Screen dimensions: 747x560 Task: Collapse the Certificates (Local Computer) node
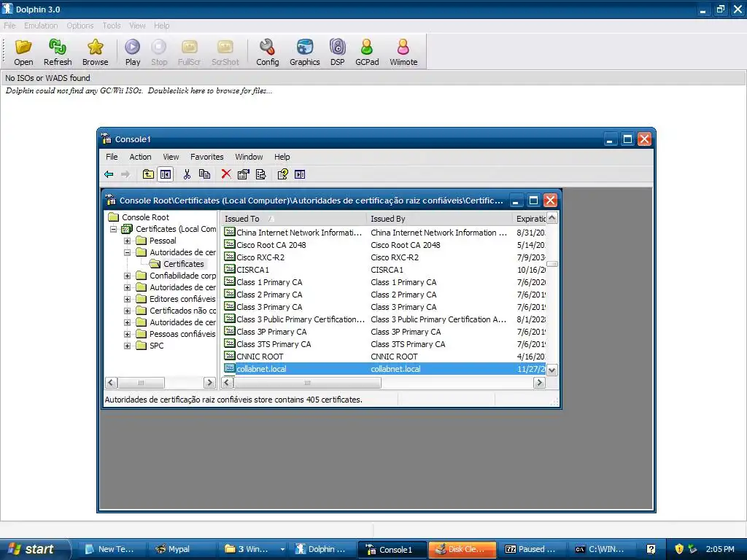[x=113, y=229]
